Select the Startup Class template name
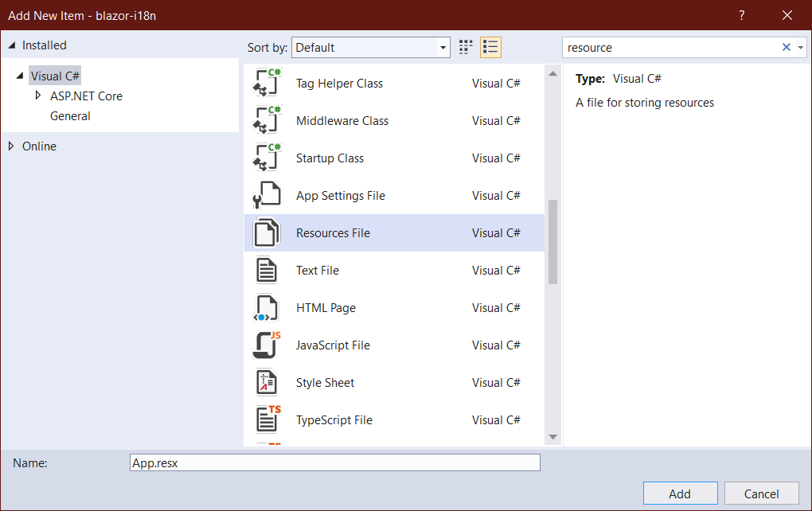This screenshot has width=812, height=511. [x=330, y=158]
